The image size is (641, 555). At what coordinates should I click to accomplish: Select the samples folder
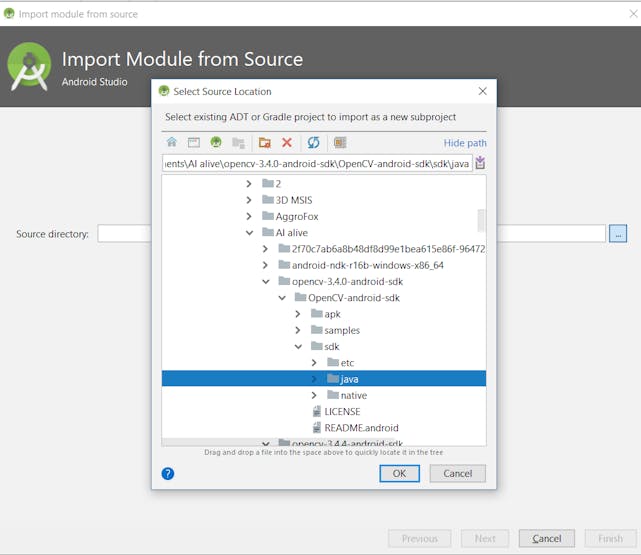coord(342,330)
